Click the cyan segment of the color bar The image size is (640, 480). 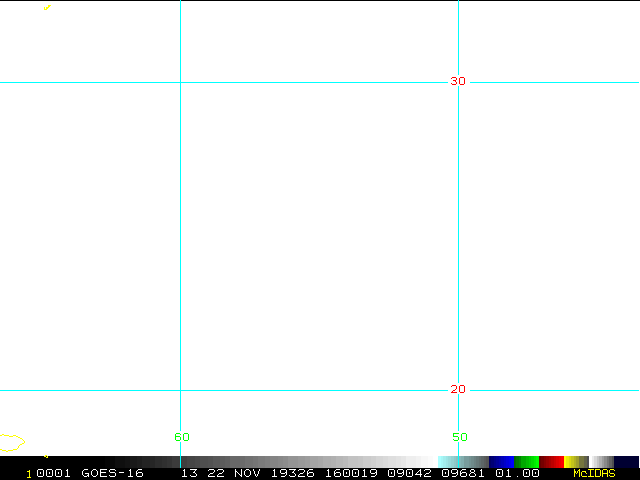[x=448, y=461]
